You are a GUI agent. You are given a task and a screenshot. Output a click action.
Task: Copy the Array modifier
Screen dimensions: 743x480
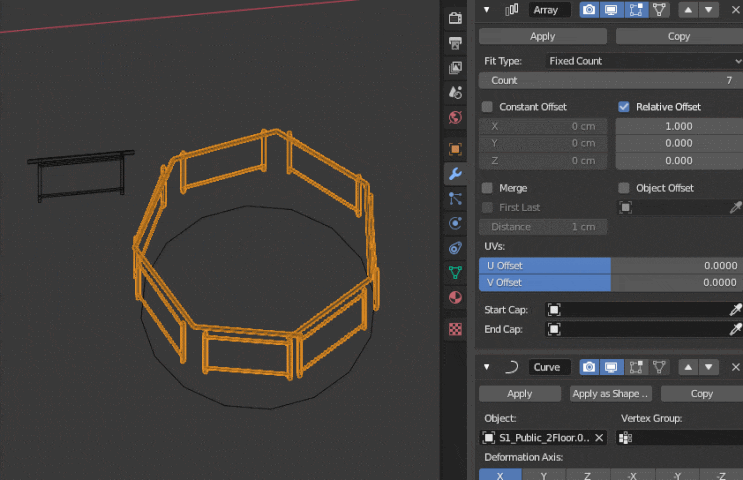pyautogui.click(x=679, y=36)
